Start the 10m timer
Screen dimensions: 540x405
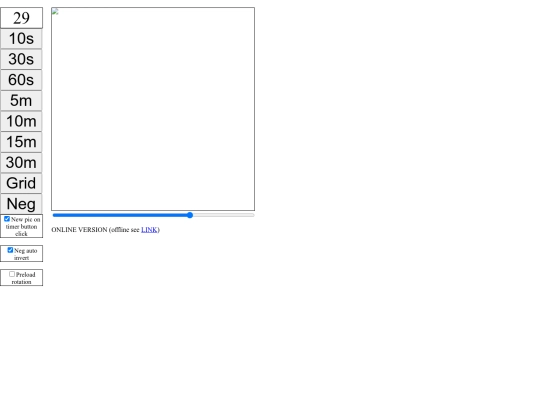coord(21,121)
